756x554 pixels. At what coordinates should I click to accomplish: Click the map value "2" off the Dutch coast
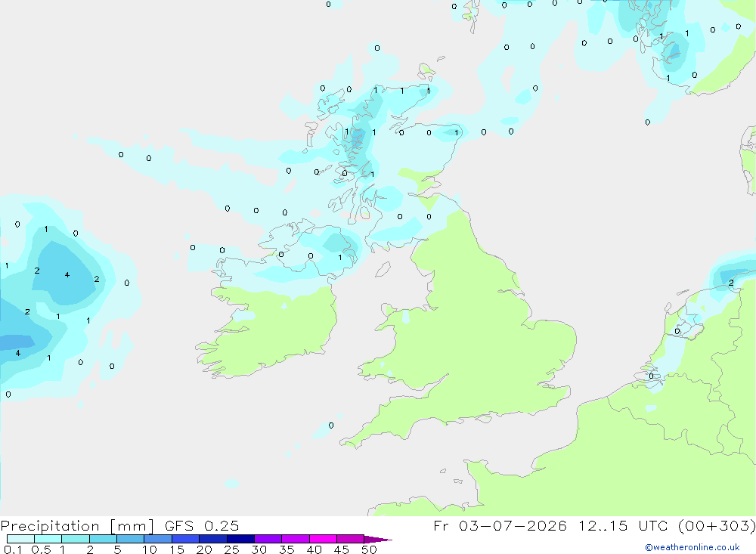731,283
